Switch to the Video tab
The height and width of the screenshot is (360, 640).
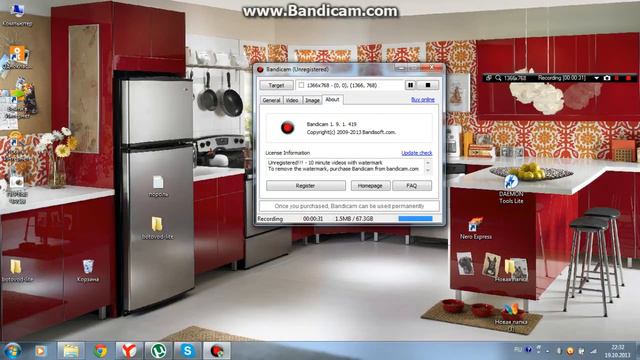tap(292, 100)
